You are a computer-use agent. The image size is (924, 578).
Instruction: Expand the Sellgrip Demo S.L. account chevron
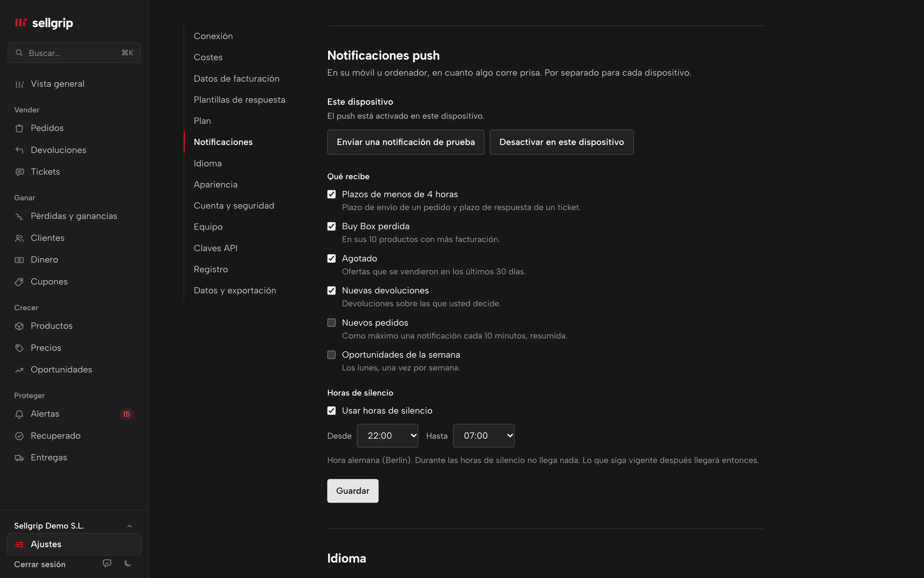point(129,526)
